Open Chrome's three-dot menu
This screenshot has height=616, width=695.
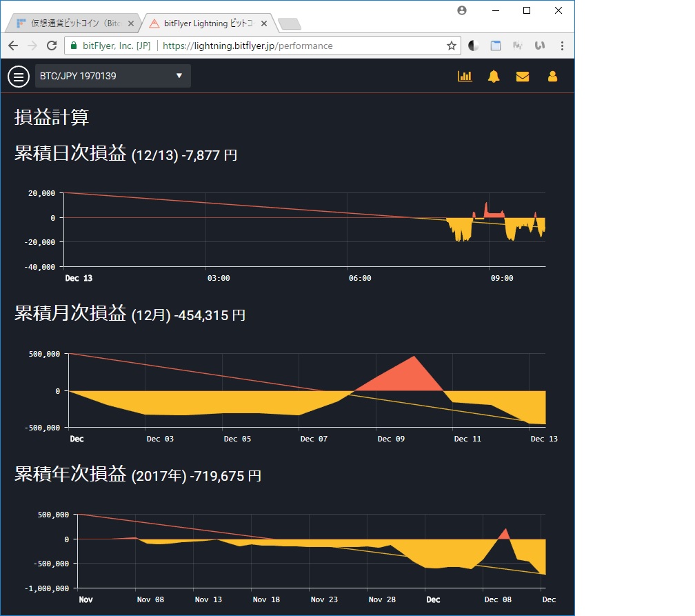click(562, 46)
